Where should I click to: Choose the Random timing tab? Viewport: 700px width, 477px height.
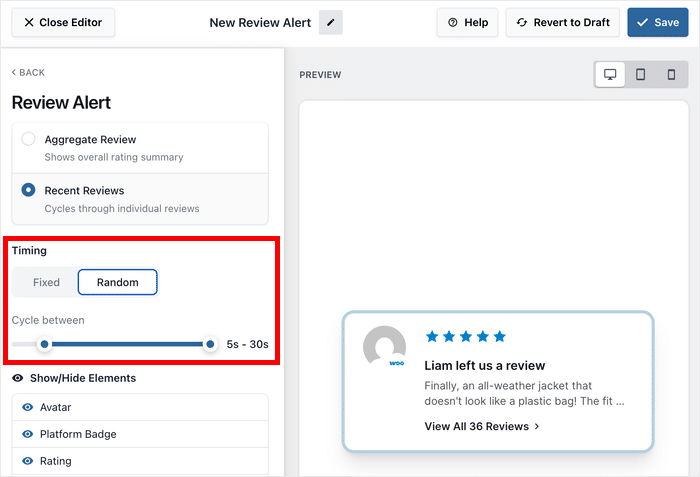point(117,283)
